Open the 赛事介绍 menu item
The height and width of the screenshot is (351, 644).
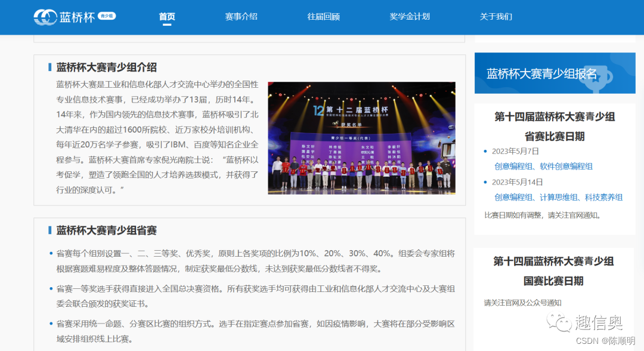click(x=241, y=17)
